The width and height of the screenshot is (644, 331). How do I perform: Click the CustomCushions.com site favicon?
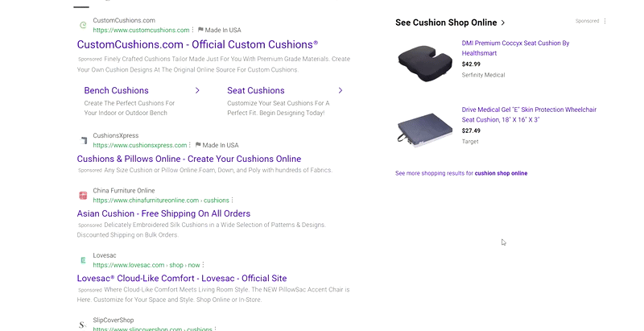click(x=83, y=25)
